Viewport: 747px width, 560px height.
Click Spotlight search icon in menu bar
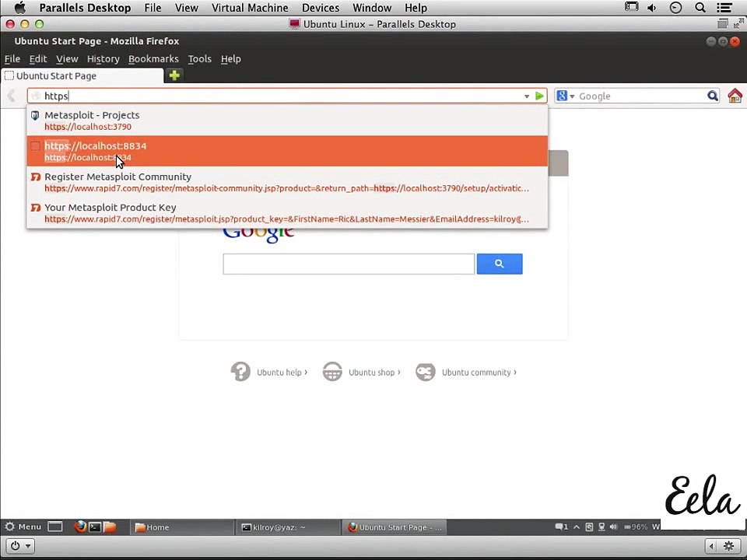700,7
